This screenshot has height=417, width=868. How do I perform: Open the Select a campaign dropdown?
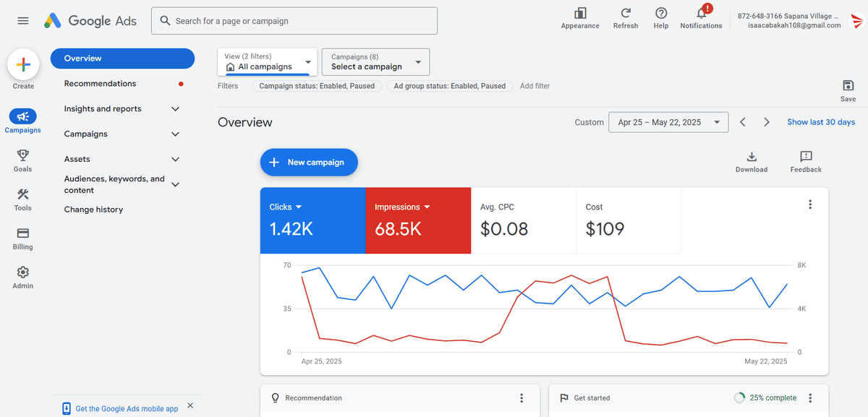375,62
